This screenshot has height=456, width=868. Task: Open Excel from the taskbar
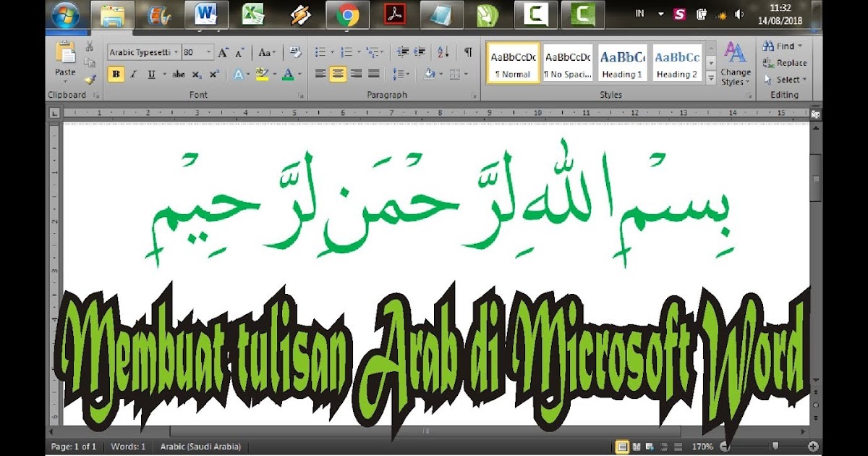253,14
